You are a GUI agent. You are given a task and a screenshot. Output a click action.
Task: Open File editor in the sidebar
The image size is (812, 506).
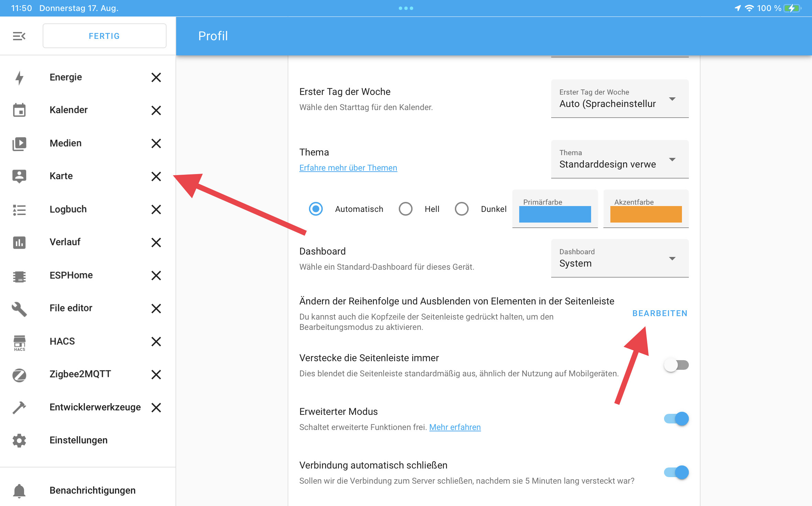tap(71, 308)
